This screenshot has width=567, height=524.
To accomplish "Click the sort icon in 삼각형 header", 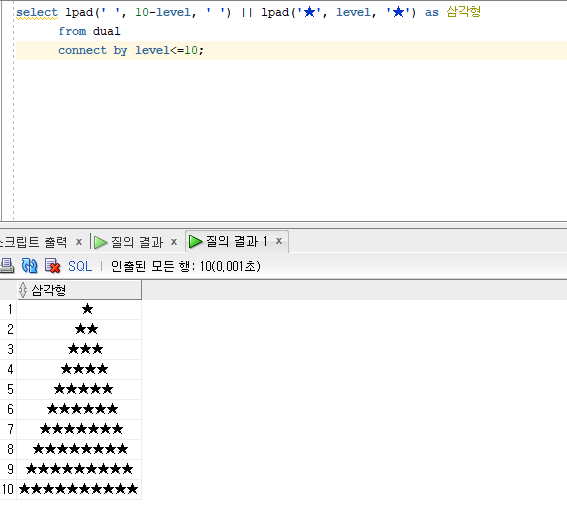I will click(23, 290).
